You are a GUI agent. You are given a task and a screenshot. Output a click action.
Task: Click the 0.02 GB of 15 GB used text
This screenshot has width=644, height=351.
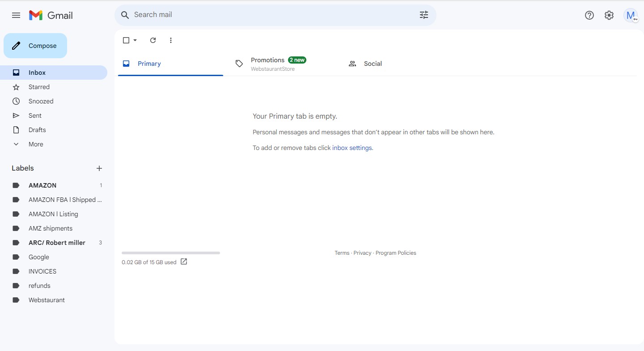149,262
